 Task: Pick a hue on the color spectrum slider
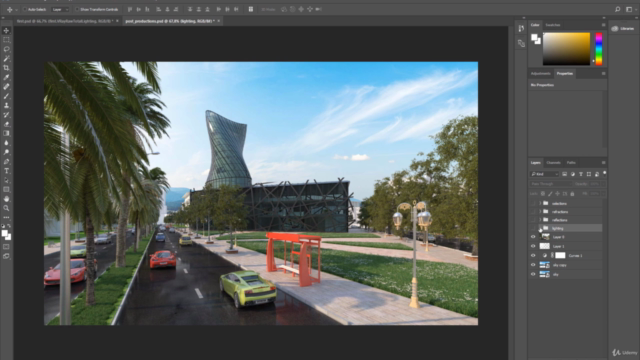coord(598,49)
